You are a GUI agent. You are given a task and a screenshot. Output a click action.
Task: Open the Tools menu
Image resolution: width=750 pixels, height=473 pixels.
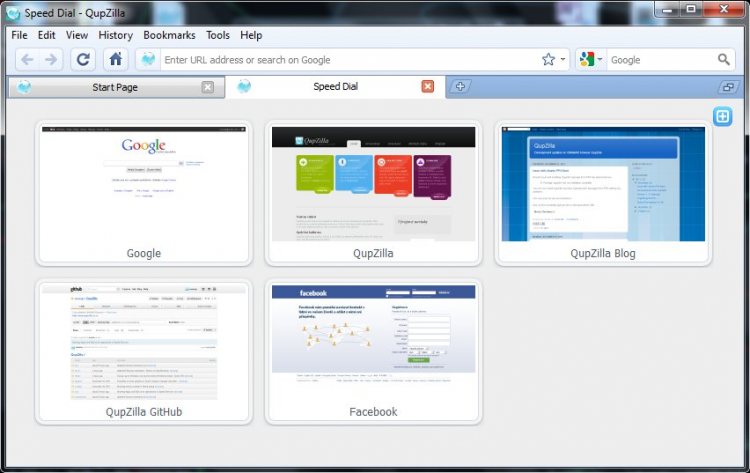[218, 35]
